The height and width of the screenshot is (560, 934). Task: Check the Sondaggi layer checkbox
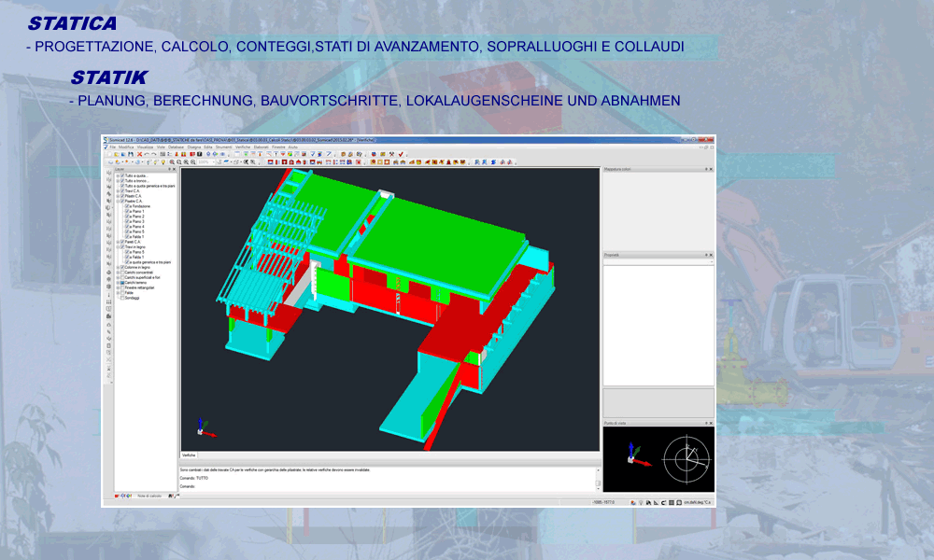tap(122, 298)
